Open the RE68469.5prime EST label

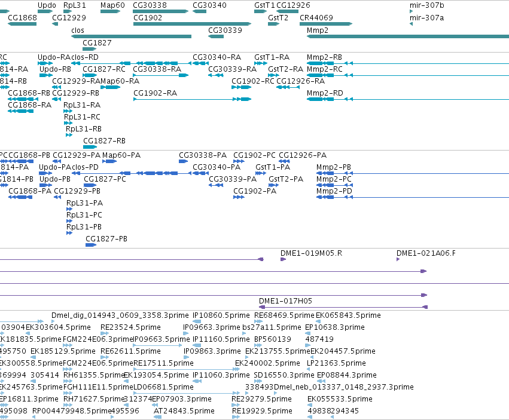(x=284, y=315)
